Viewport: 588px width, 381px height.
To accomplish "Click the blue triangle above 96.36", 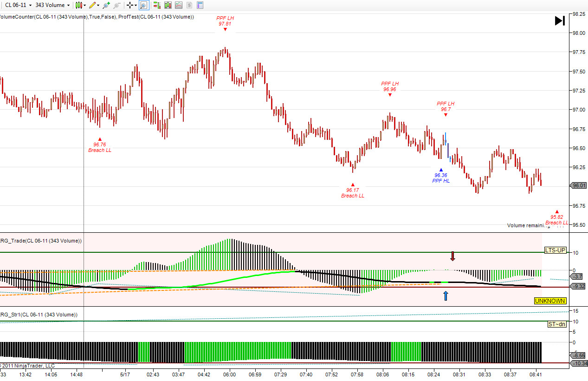I will click(x=441, y=170).
